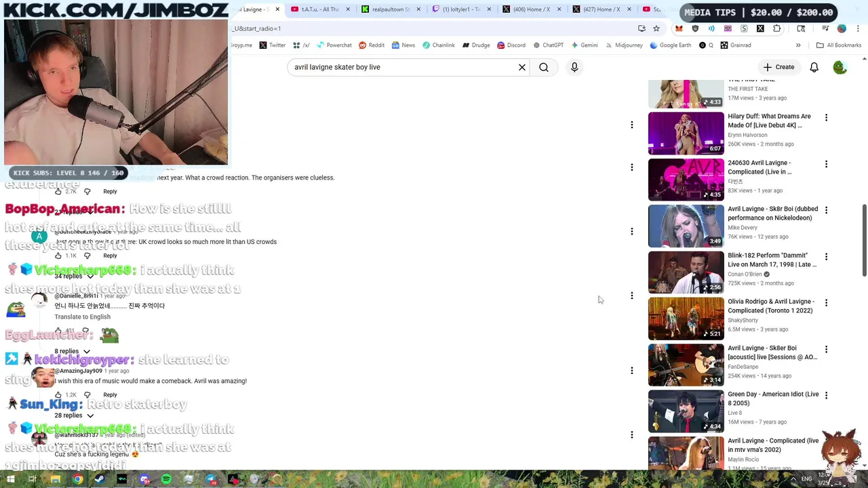The image size is (868, 488).
Task: Open the Gemini bookmark
Action: pos(584,45)
